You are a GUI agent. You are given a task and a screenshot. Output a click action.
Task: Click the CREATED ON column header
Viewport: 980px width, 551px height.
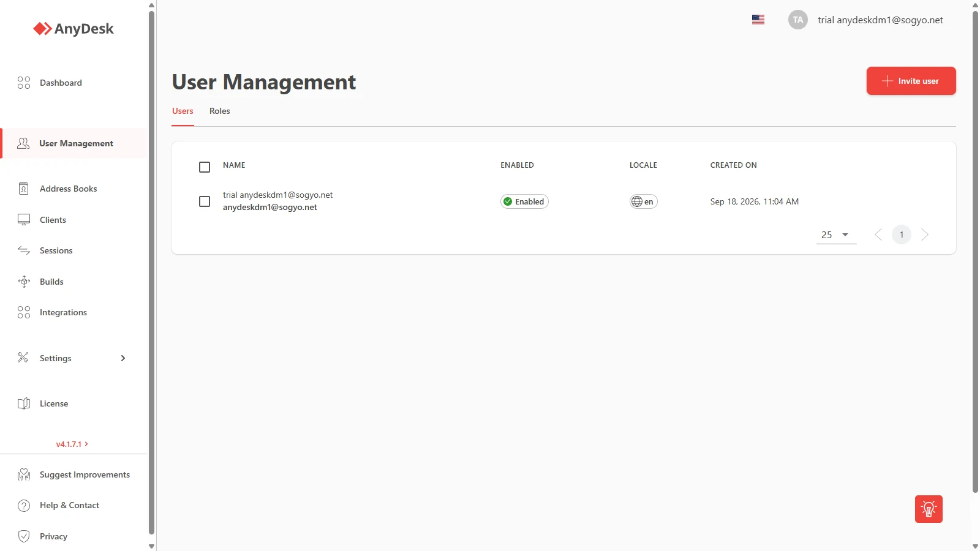tap(733, 165)
